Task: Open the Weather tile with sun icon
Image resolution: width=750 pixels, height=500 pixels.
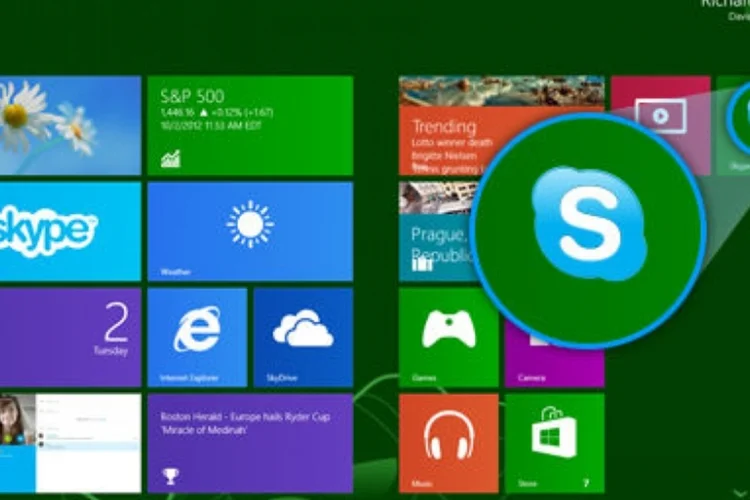Action: click(x=250, y=232)
